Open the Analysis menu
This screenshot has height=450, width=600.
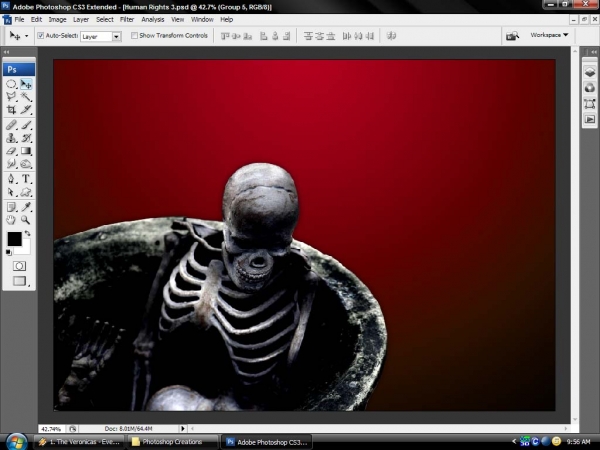click(x=153, y=20)
